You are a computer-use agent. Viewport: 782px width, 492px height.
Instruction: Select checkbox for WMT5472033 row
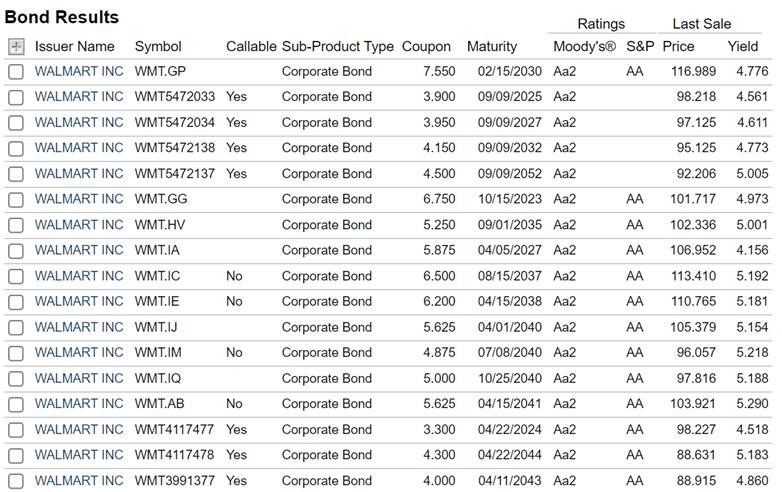[x=16, y=97]
